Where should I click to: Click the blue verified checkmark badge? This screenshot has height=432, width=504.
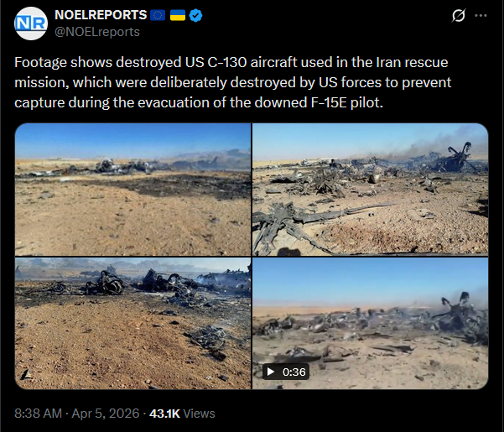coord(195,15)
